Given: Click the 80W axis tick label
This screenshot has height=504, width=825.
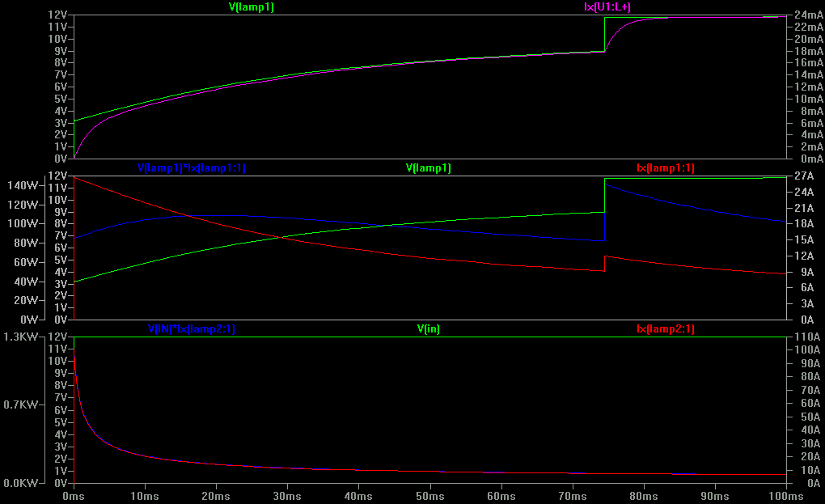Looking at the screenshot, I should [27, 243].
